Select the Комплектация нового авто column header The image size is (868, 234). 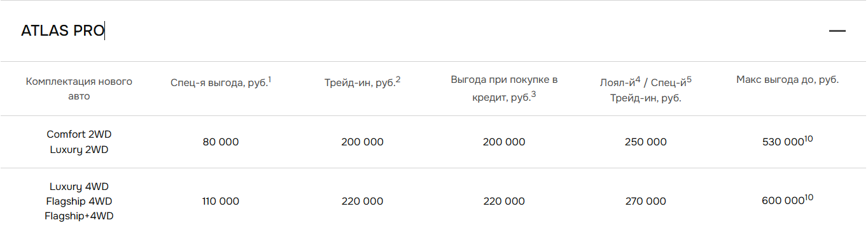(79, 89)
